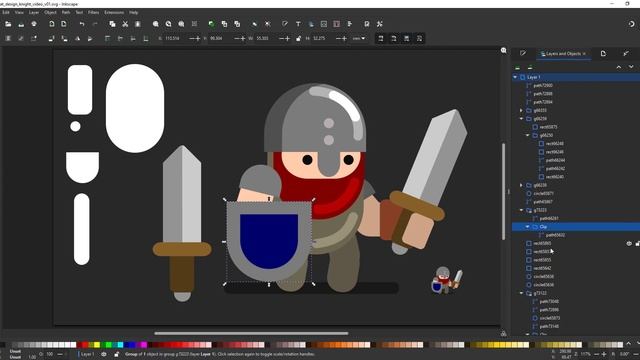This screenshot has width=640, height=360.
Task: Open the Path menu
Action: [66, 13]
